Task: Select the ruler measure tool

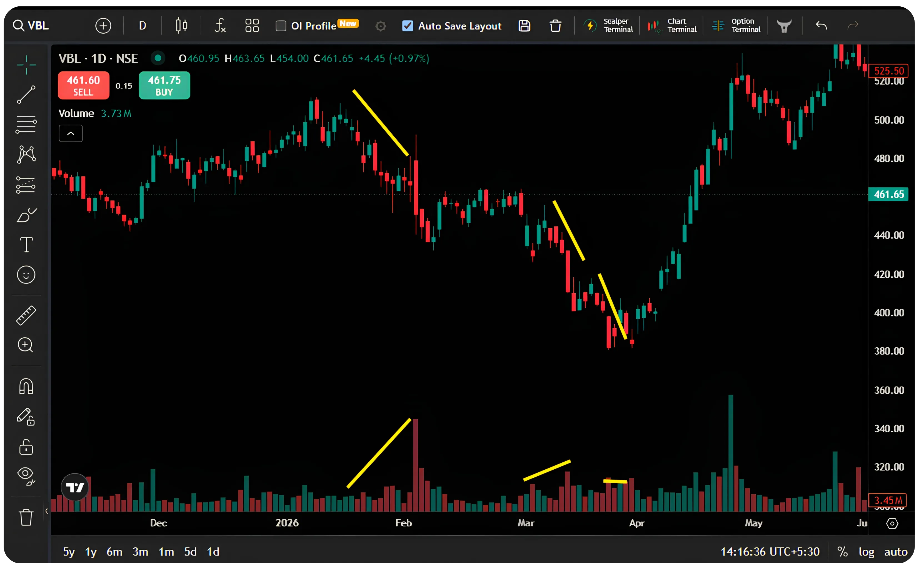Action: (26, 316)
